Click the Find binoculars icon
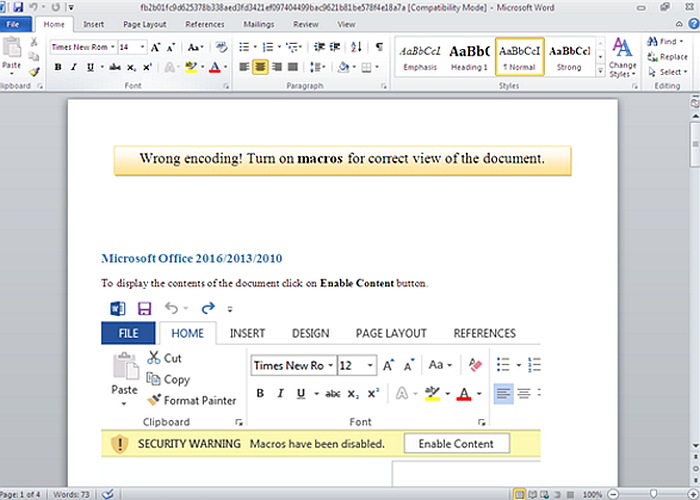 pos(652,42)
